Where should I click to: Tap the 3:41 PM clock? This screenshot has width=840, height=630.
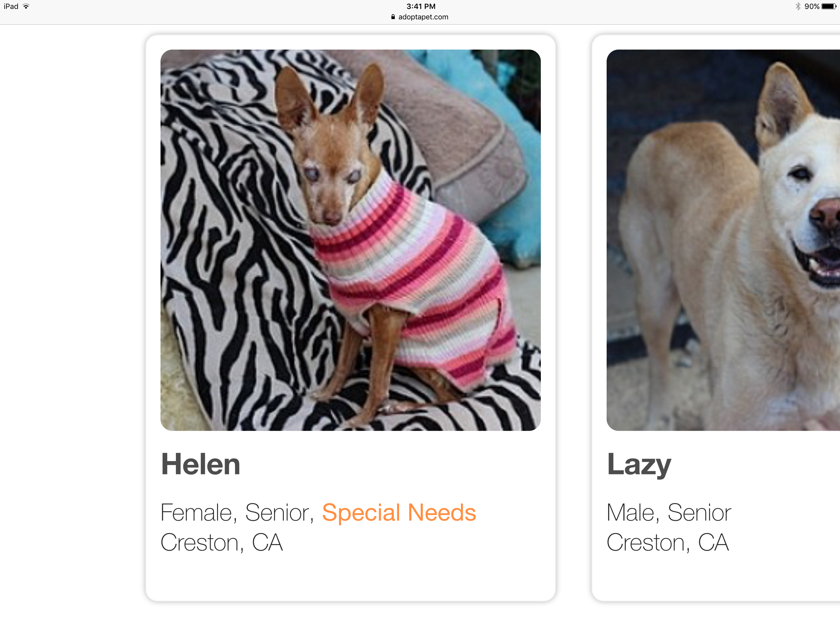(421, 6)
